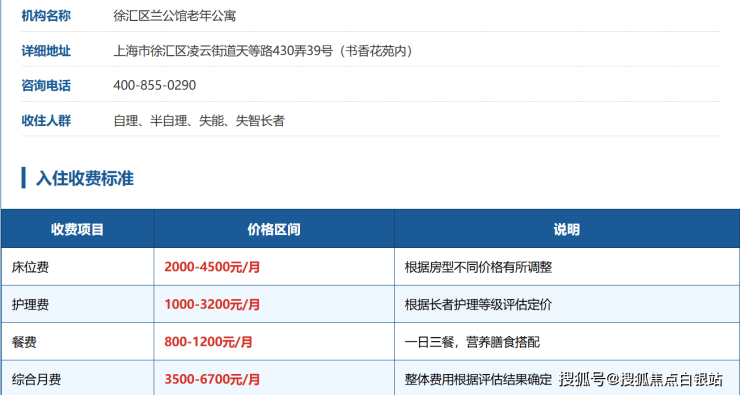Click the 详细地址 label
The height and width of the screenshot is (395, 740).
pyautogui.click(x=46, y=50)
